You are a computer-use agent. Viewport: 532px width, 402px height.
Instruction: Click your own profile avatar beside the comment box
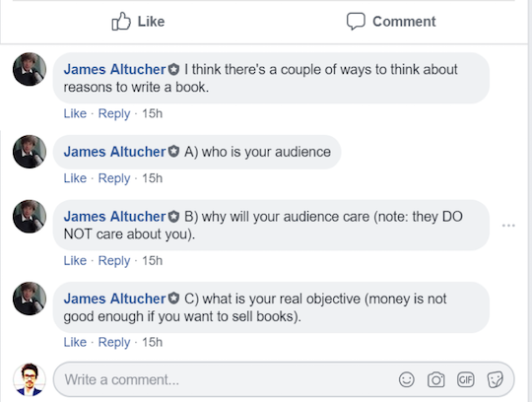click(x=30, y=379)
